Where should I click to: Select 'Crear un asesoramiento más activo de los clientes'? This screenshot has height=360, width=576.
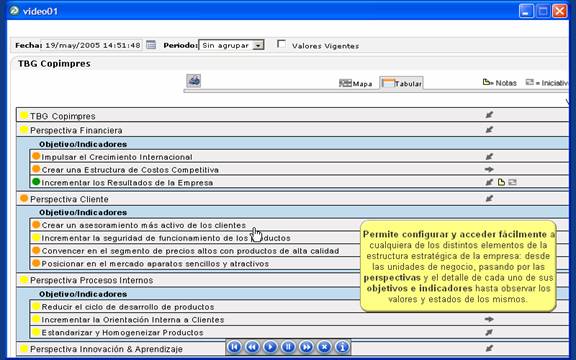click(144, 225)
